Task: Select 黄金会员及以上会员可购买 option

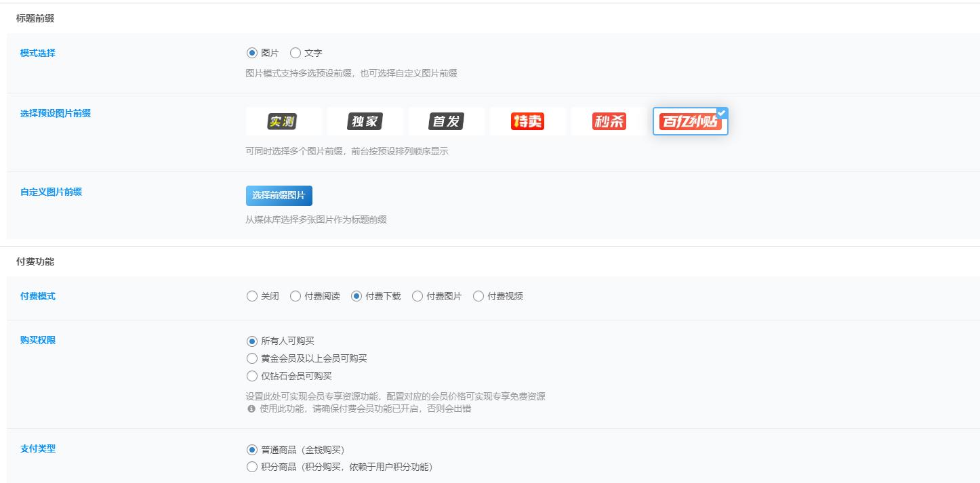Action: click(x=252, y=358)
